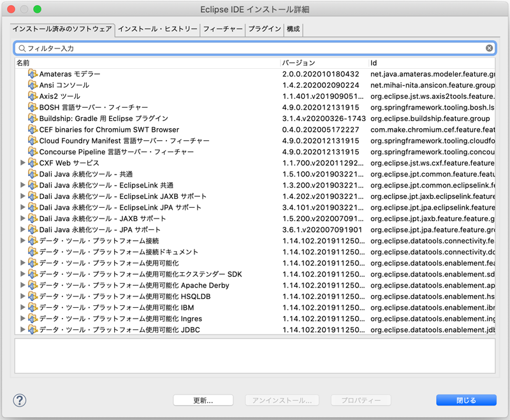The image size is (510, 420).
Task: Expand Dali EclipseLink JPA サポート node
Action: 23,207
